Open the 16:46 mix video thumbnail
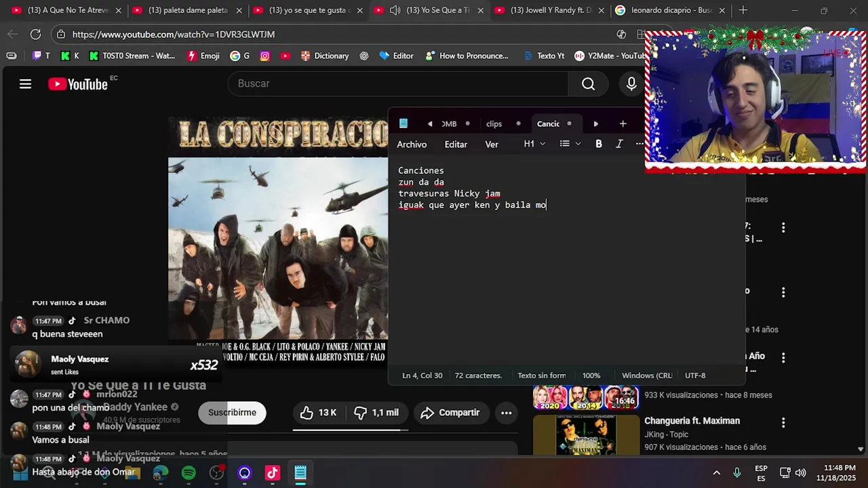 pos(586,397)
